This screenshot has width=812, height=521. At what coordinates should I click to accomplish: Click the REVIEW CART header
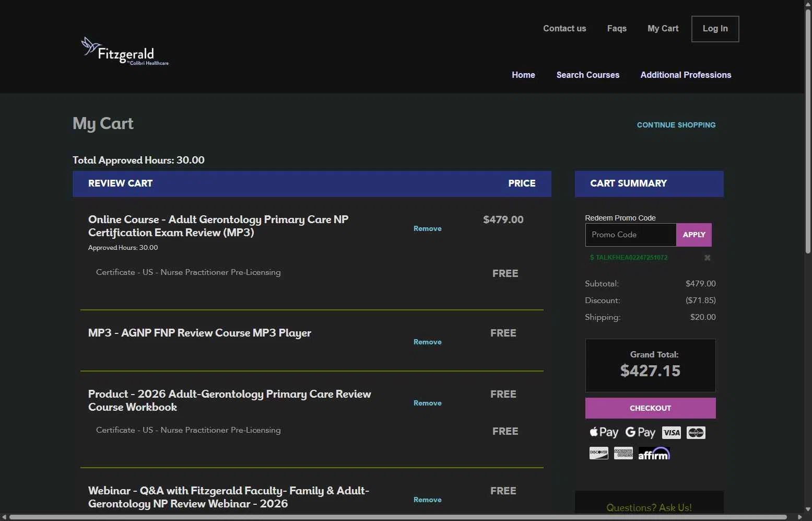[120, 183]
